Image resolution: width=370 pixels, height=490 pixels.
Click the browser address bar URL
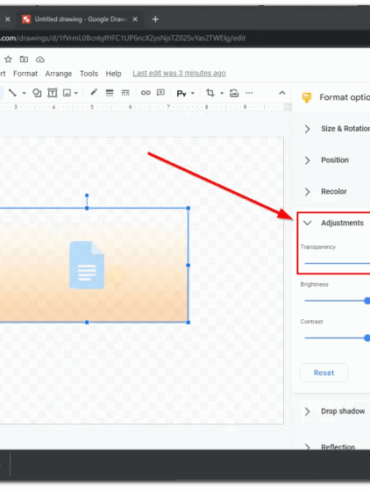point(123,38)
